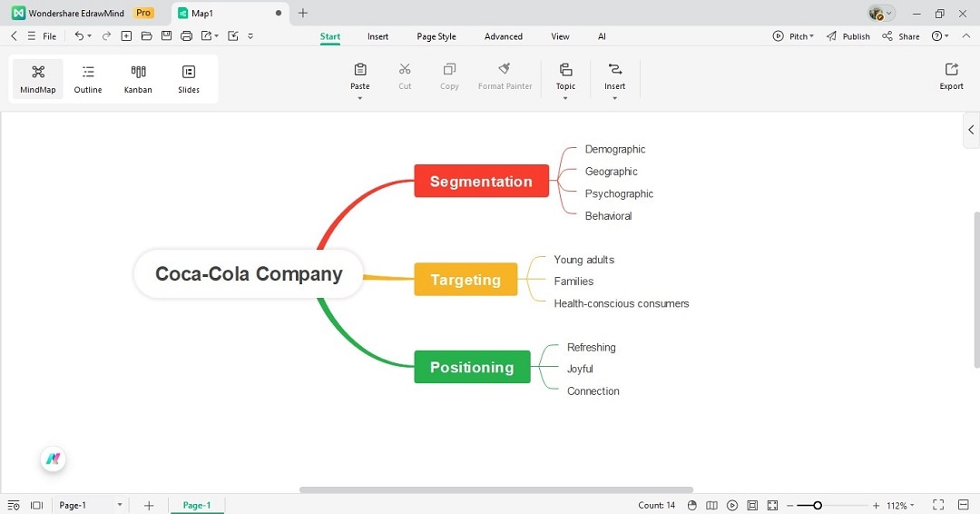Click the import/checkmark note icon

point(233,36)
